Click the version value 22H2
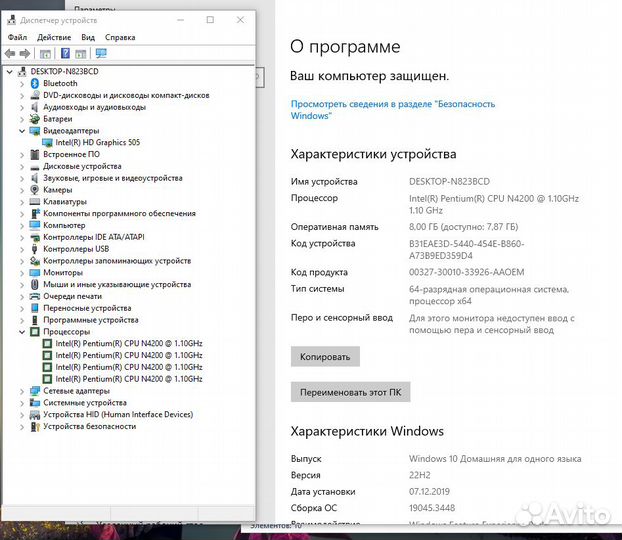The height and width of the screenshot is (540, 622). 420,475
